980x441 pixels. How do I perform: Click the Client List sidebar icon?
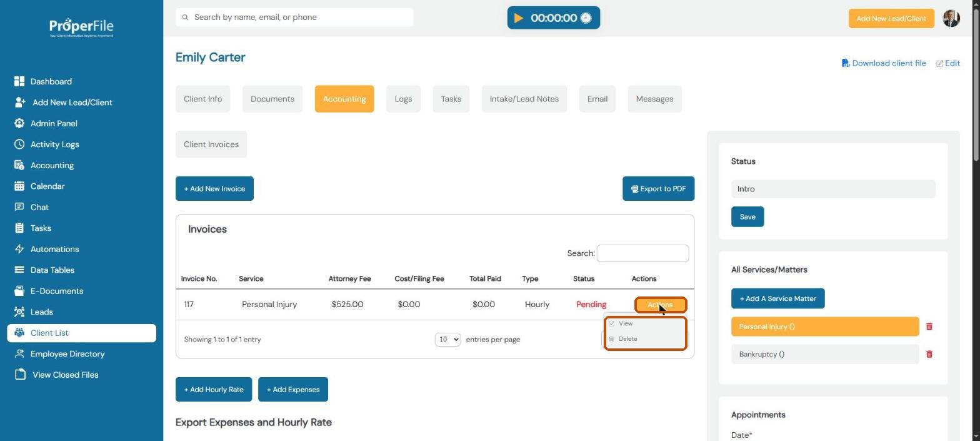(19, 333)
